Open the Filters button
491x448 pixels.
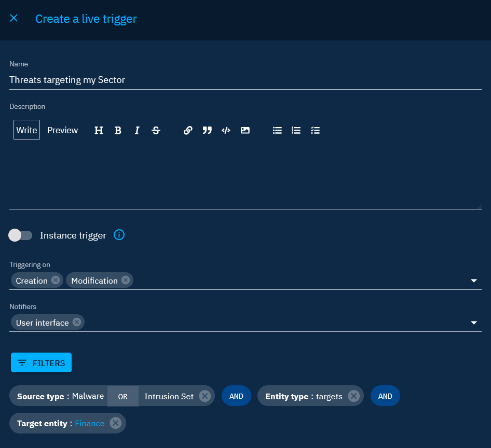pyautogui.click(x=41, y=363)
